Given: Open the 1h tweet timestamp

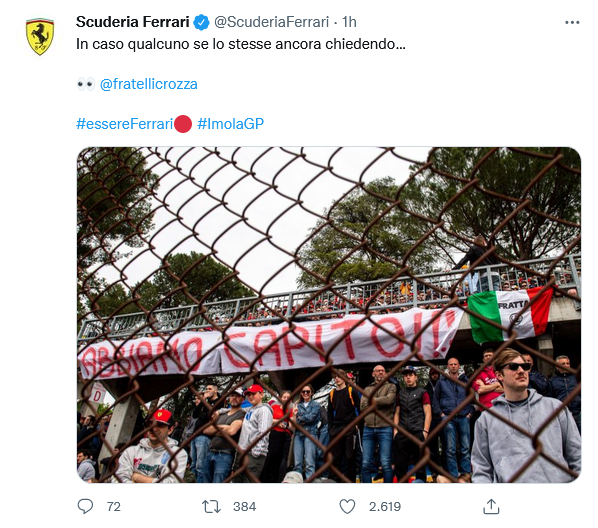Looking at the screenshot, I should [349, 22].
